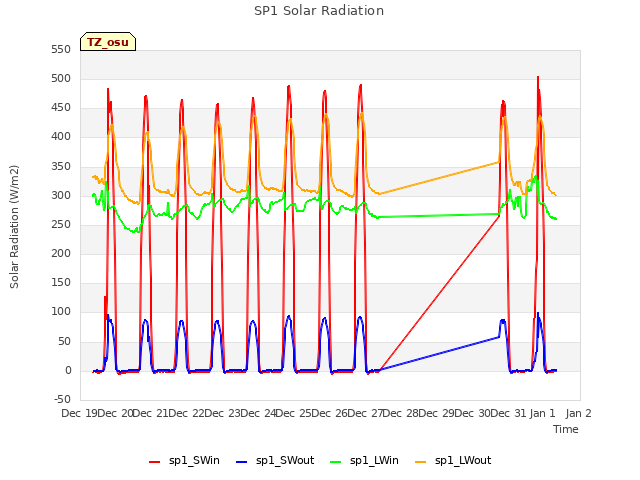Image resolution: width=640 pixels, height=480 pixels.
Task: Click the Dec 19 x-axis tick label
Action: click(79, 413)
